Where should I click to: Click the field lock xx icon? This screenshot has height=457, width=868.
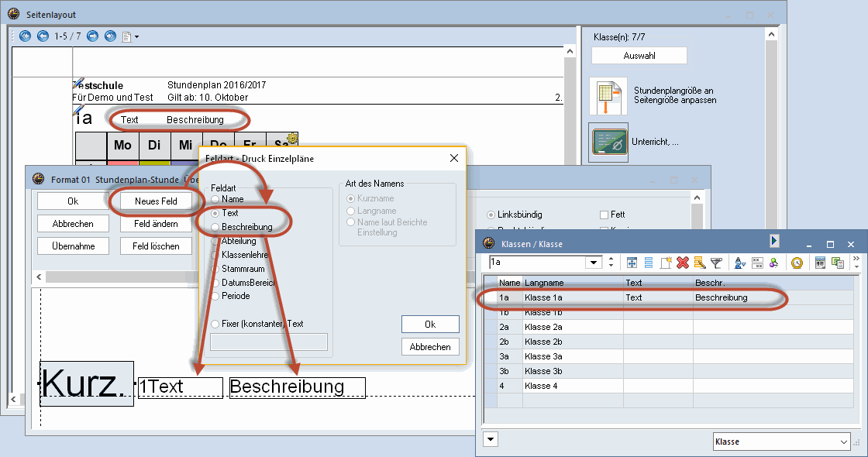(757, 263)
